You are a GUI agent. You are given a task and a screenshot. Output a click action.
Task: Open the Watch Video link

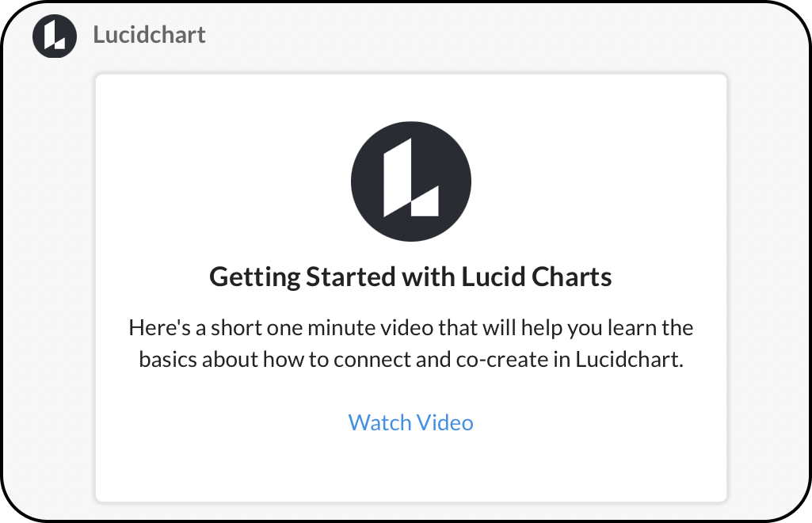[410, 422]
